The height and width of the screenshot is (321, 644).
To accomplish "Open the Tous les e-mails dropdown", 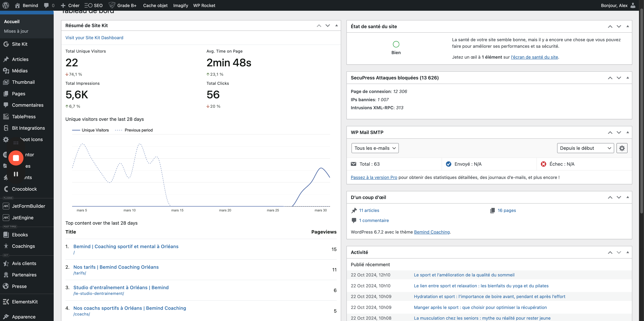I will click(x=375, y=148).
